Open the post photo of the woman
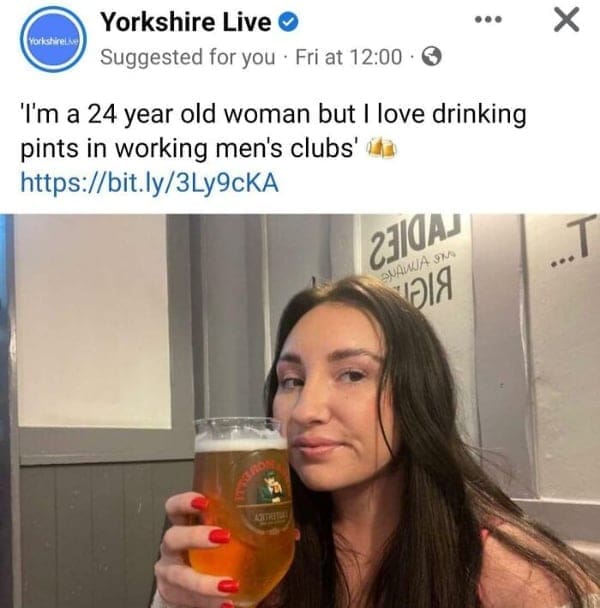The image size is (600, 608). coord(300,411)
